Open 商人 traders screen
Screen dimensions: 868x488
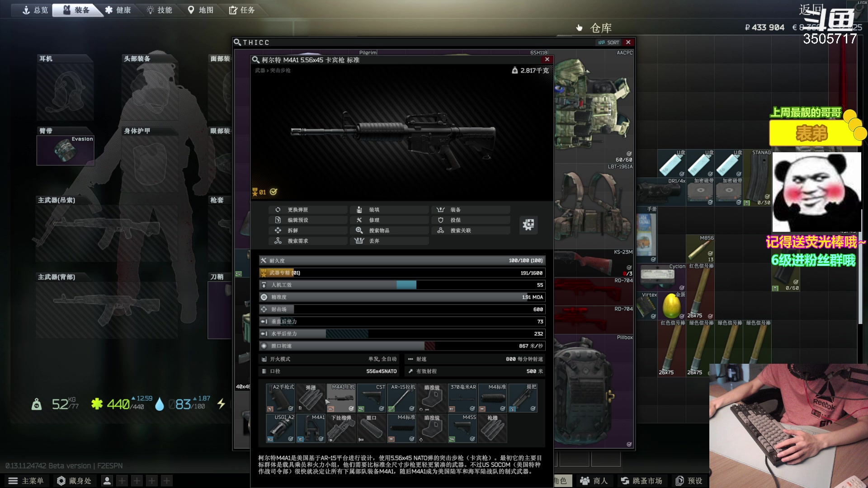point(594,481)
